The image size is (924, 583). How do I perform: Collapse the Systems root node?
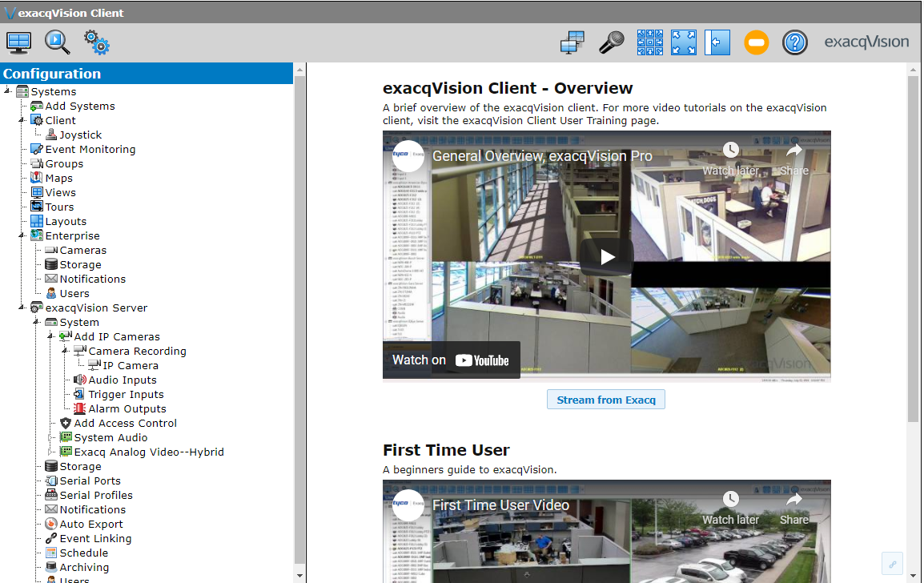[8, 90]
